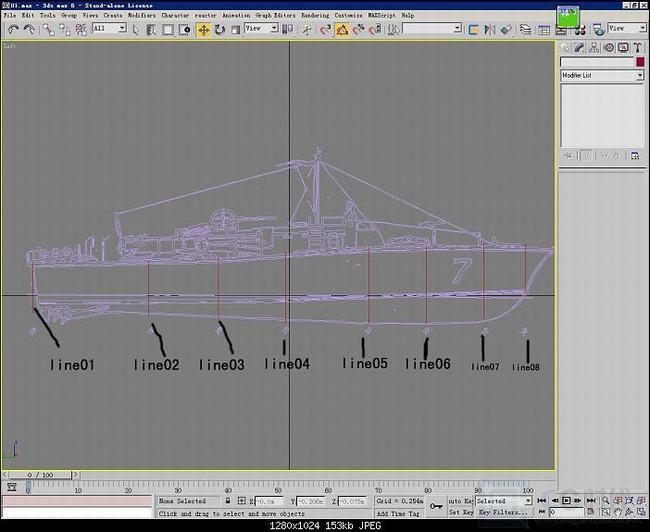Select the Move tool in the toolbar

coord(204,30)
